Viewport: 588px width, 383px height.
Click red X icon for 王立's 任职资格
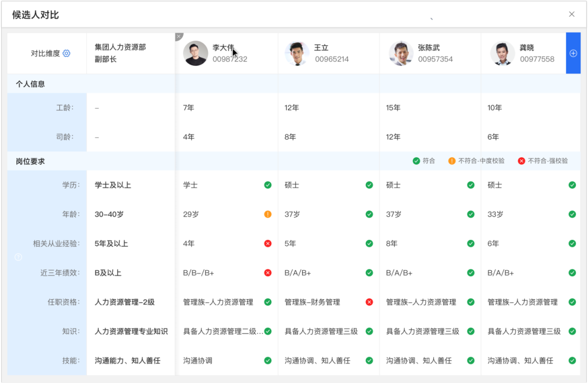(x=369, y=302)
